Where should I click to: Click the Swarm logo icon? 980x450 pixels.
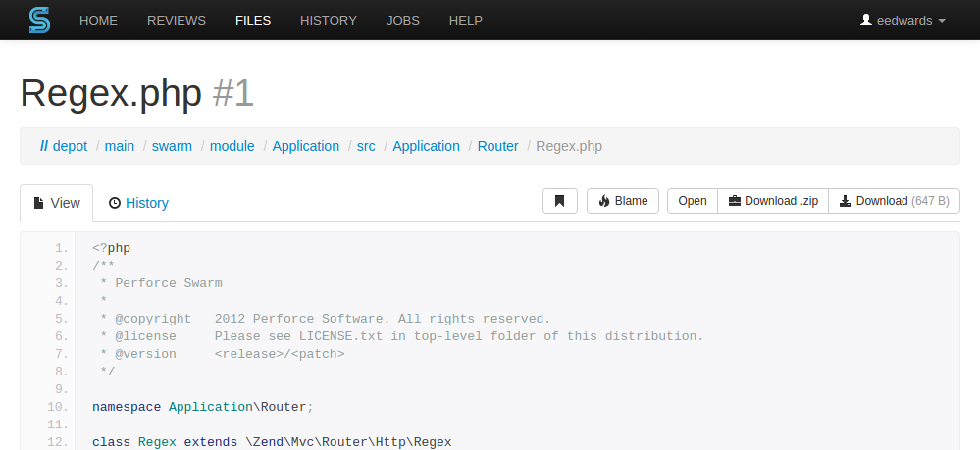39,20
